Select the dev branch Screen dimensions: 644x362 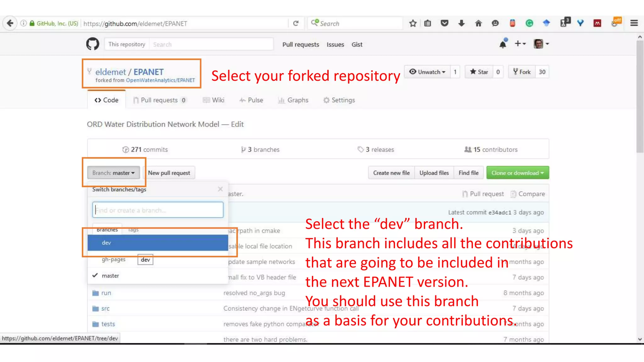(x=158, y=243)
